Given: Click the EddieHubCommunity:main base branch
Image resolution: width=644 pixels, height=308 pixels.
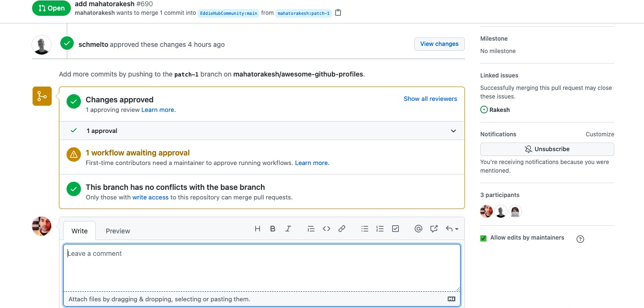Looking at the screenshot, I should pos(228,13).
